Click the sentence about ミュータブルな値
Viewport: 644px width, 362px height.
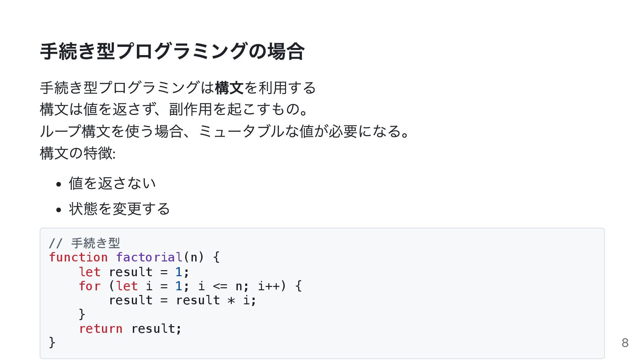pos(225,131)
